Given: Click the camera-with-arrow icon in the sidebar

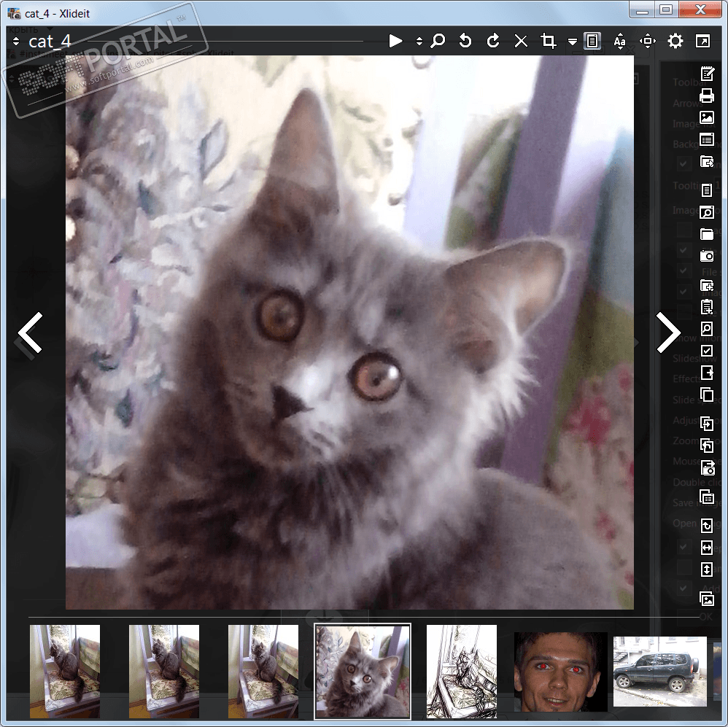Looking at the screenshot, I should (707, 467).
